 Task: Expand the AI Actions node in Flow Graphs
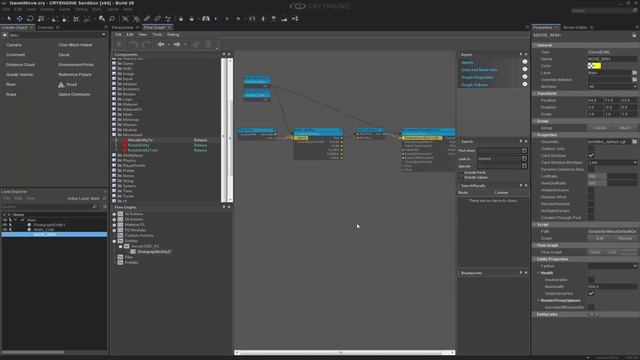114,214
